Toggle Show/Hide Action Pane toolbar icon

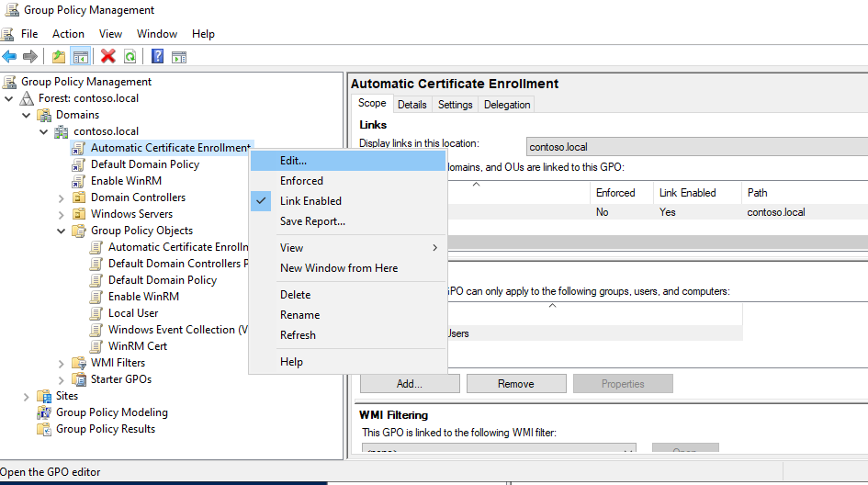pos(179,57)
